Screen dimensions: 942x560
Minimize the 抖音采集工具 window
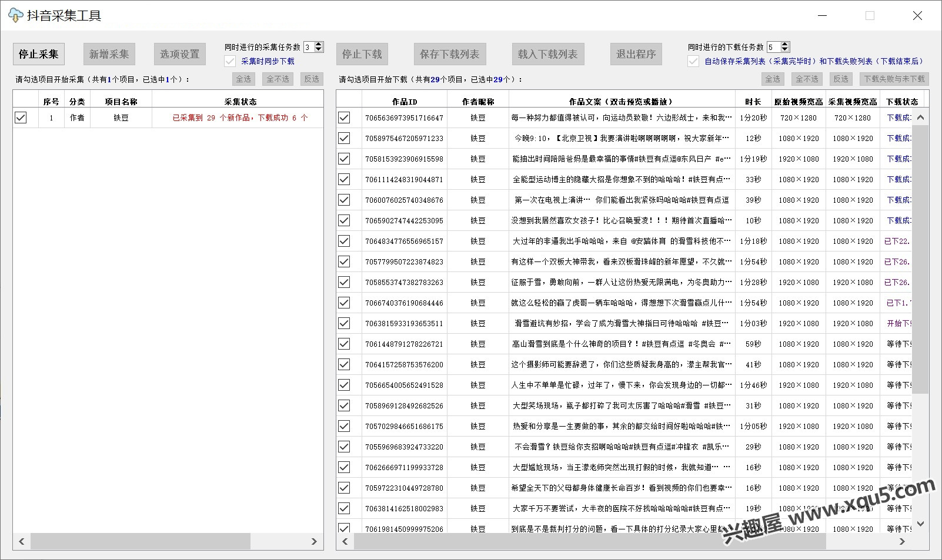tap(823, 16)
